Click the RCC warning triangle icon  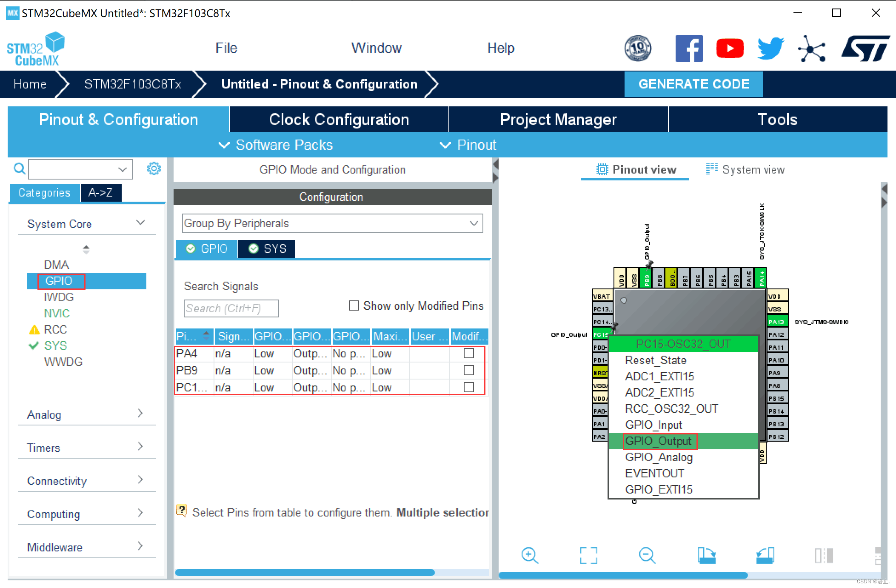coord(34,330)
